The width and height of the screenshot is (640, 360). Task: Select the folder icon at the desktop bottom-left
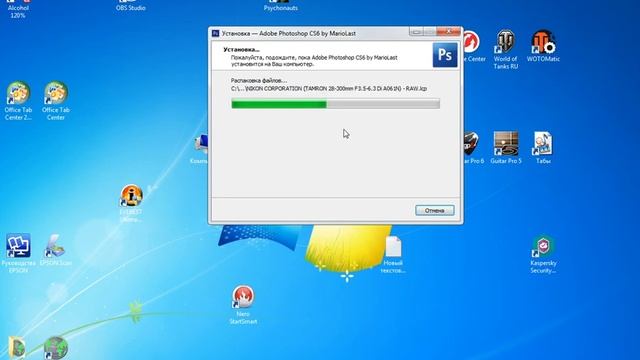[16, 348]
